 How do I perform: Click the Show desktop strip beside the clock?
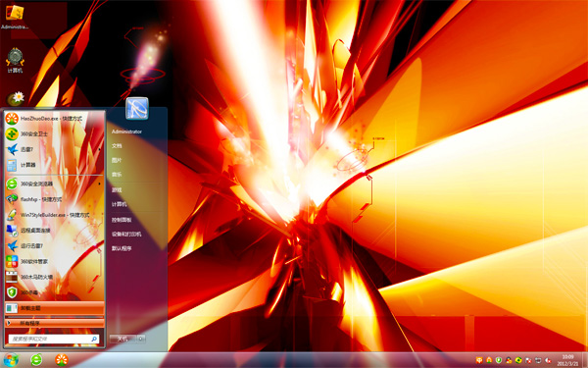[585, 360]
